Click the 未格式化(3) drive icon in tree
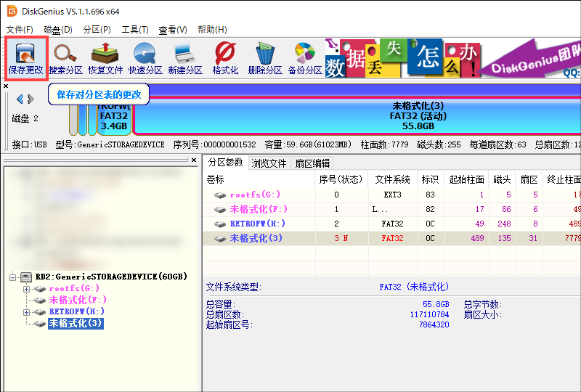 pos(40,324)
